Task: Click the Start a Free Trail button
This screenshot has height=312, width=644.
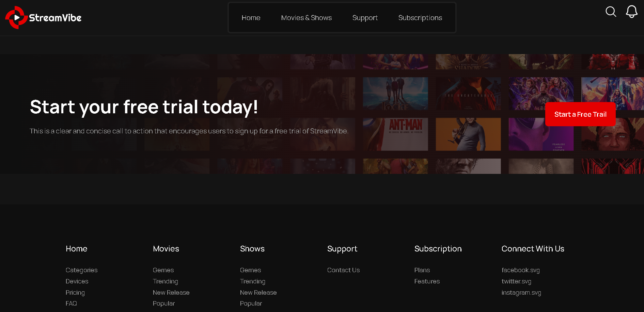Action: pos(580,114)
